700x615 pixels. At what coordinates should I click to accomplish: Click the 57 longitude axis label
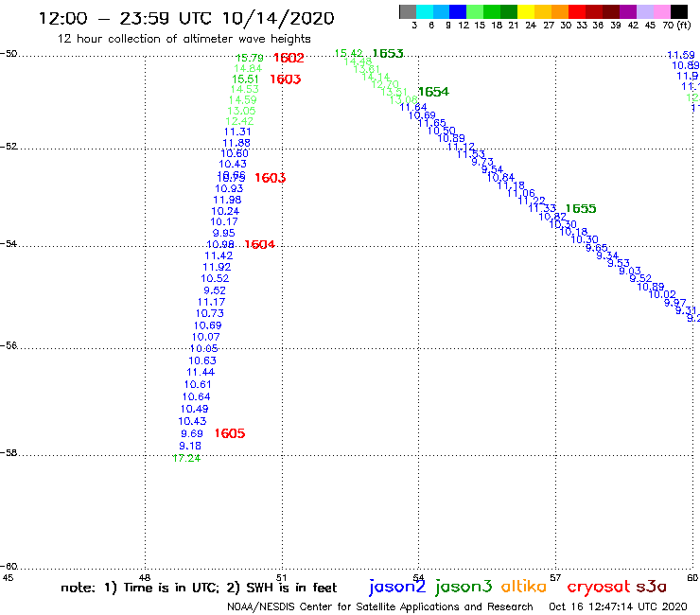pyautogui.click(x=555, y=577)
